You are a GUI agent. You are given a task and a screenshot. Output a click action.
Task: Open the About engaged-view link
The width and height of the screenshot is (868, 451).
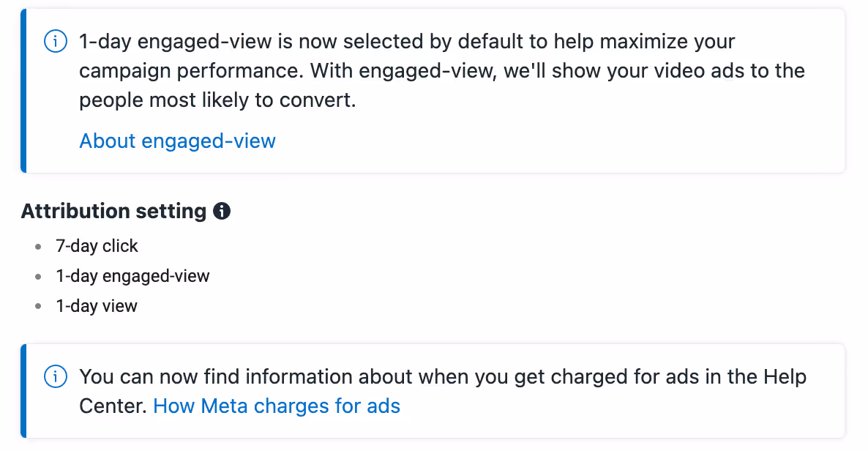coord(177,141)
